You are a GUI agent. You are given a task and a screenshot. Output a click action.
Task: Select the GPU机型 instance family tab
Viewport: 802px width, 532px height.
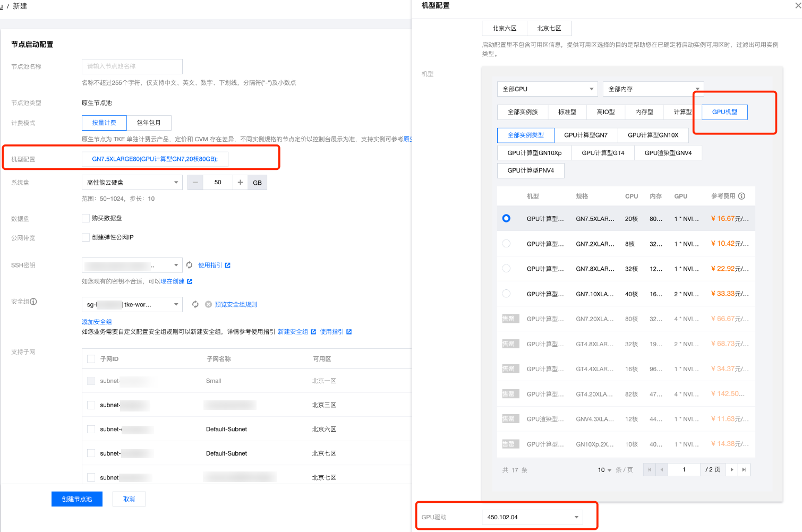[724, 112]
